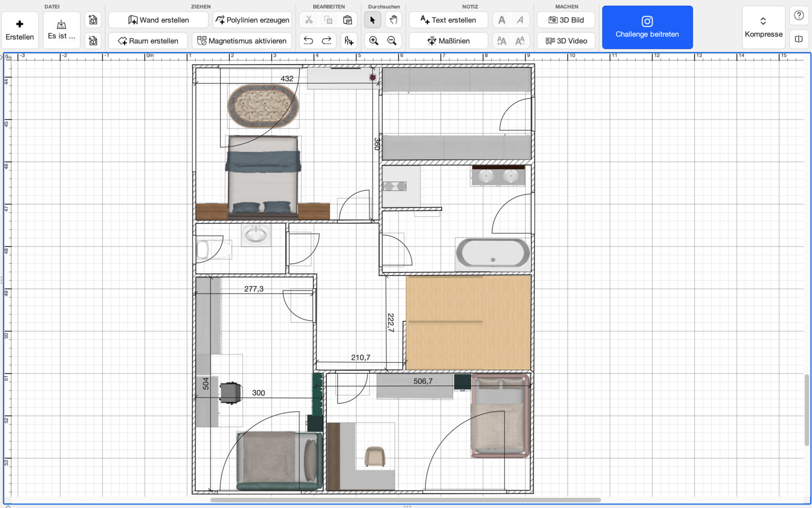Click the 3D Bild button
812x508 pixels.
566,20
